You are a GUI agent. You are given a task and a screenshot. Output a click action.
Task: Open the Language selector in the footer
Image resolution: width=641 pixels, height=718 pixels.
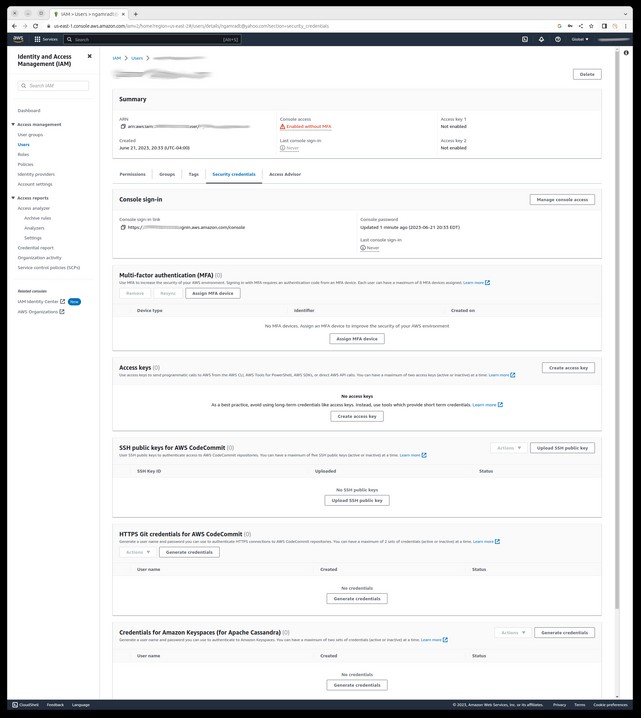(81, 705)
